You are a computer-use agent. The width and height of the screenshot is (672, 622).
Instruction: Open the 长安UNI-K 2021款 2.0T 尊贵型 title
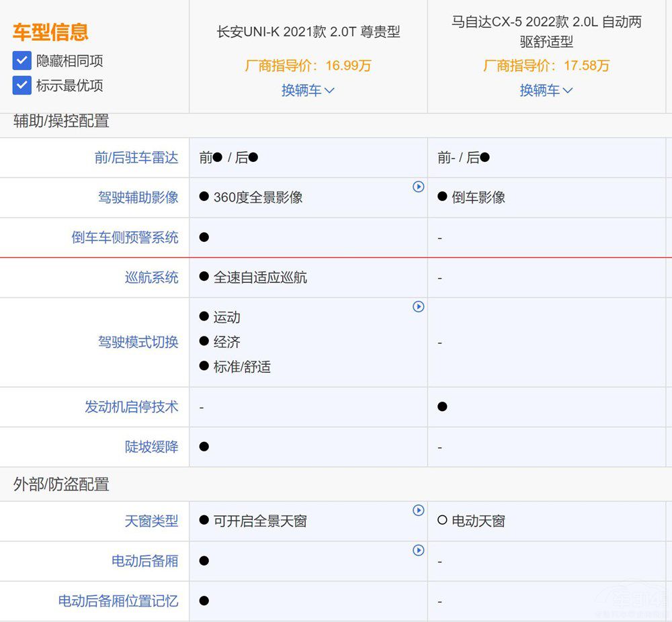tap(308, 32)
